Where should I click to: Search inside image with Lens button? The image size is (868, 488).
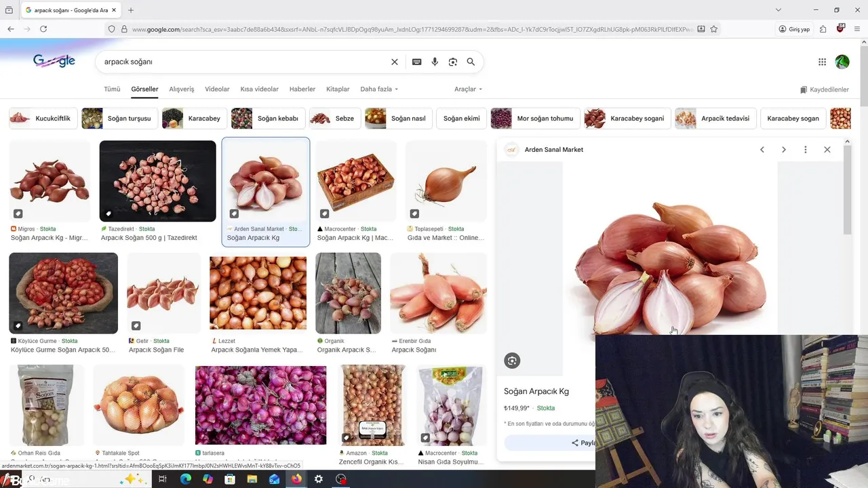point(512,361)
